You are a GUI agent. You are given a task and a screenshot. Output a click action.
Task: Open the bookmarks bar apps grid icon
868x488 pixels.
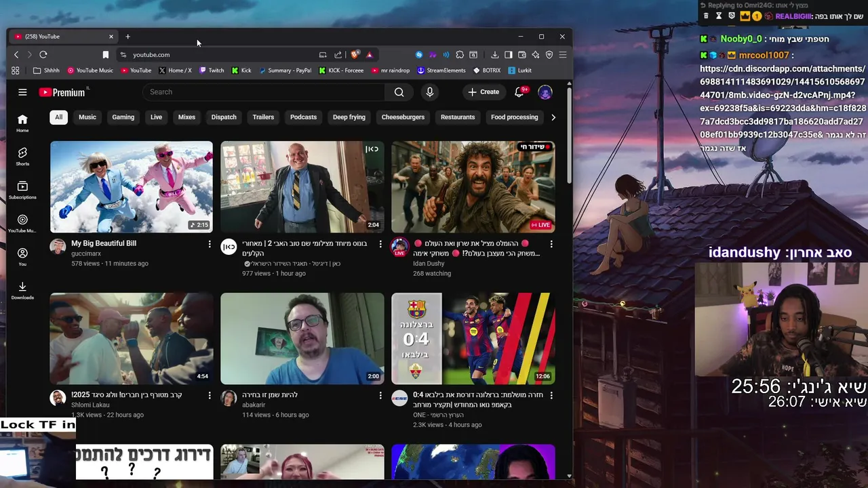click(15, 70)
